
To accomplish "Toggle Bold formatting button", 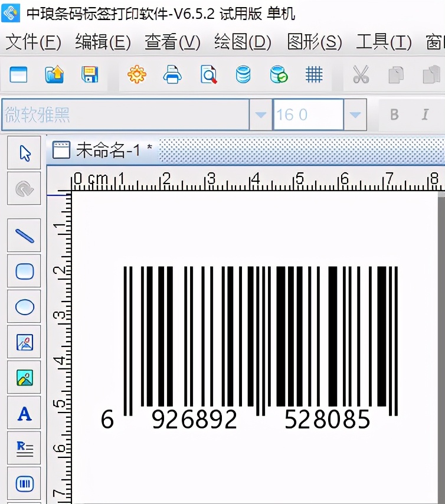I will tap(394, 114).
